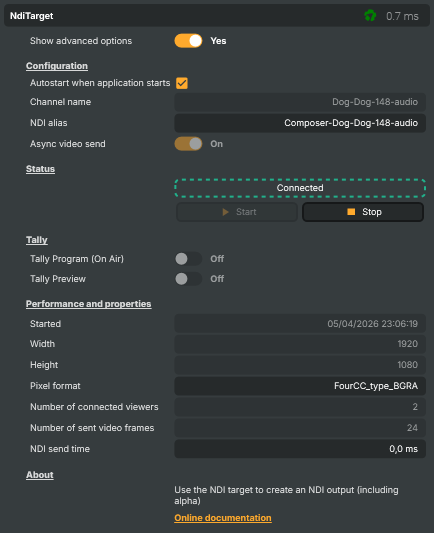Viewport: 434px width, 533px height.
Task: Click the Start button
Action: (x=237, y=212)
